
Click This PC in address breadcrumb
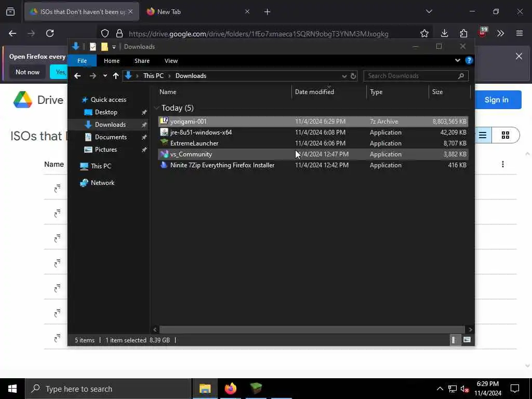click(x=153, y=76)
